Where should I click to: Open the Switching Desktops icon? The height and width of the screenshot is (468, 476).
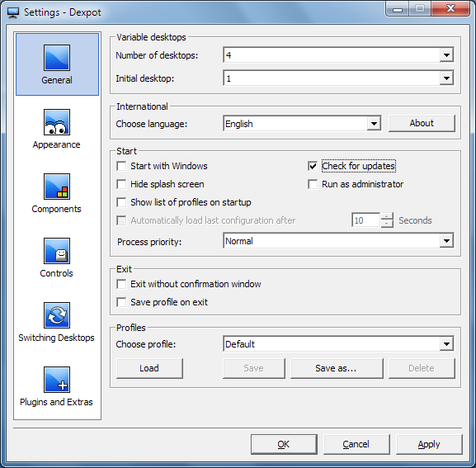[57, 315]
